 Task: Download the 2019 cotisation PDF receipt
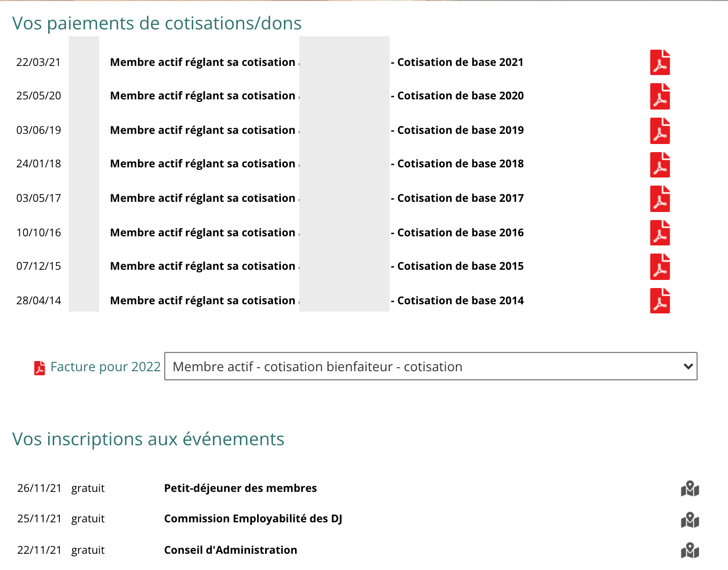click(x=660, y=131)
